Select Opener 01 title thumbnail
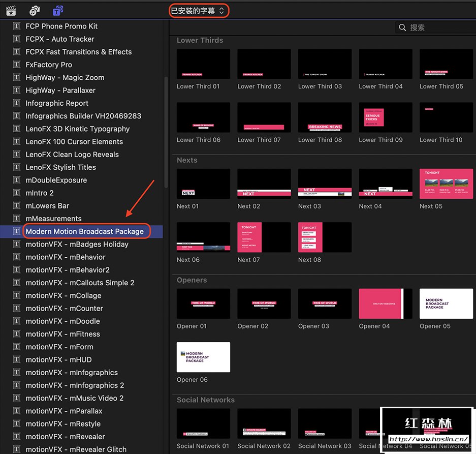The height and width of the screenshot is (454, 476). coord(203,304)
